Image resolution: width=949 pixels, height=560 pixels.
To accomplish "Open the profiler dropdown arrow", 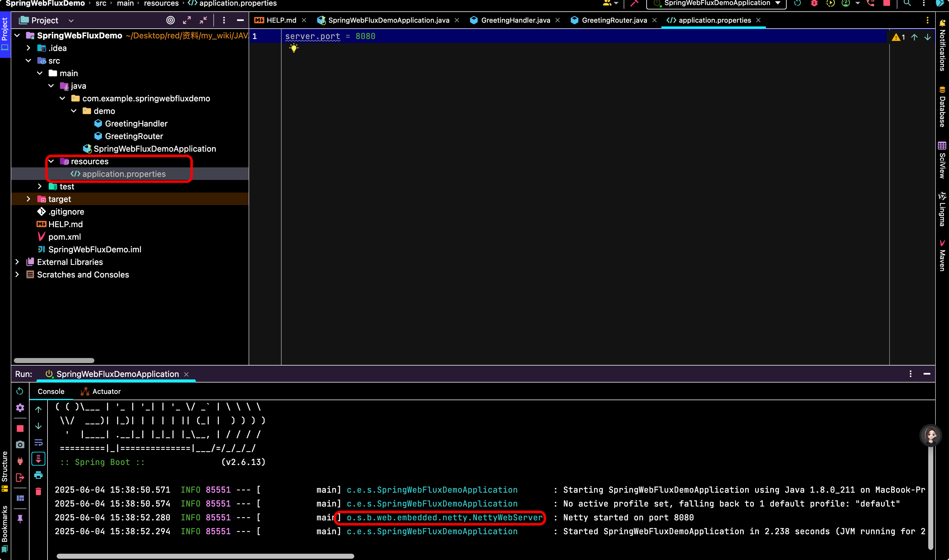I will 858,3.
